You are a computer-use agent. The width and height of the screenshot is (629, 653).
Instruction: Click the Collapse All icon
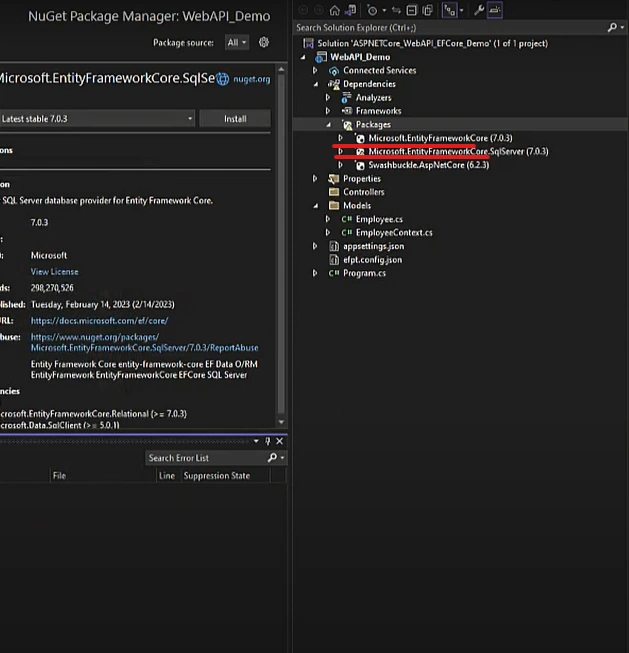point(412,10)
